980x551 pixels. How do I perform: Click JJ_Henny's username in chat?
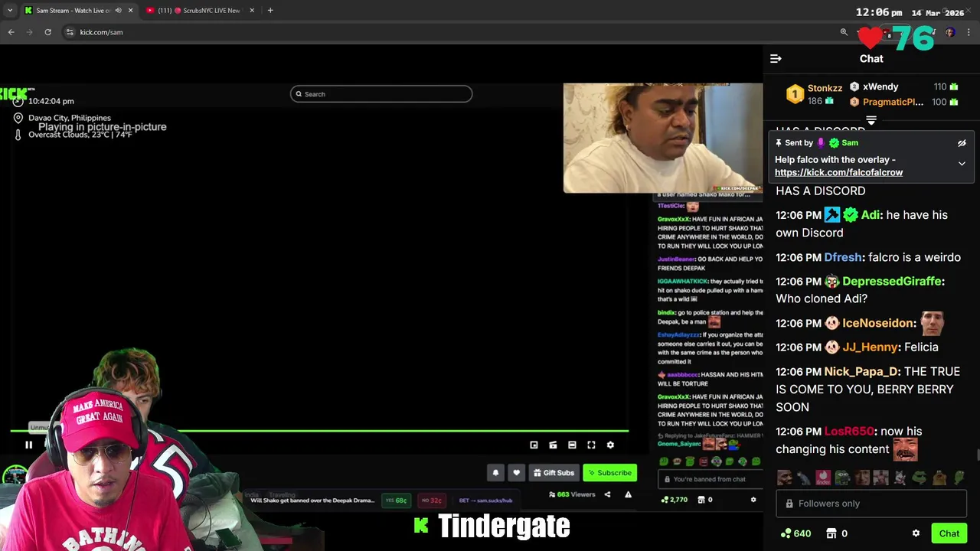click(870, 347)
